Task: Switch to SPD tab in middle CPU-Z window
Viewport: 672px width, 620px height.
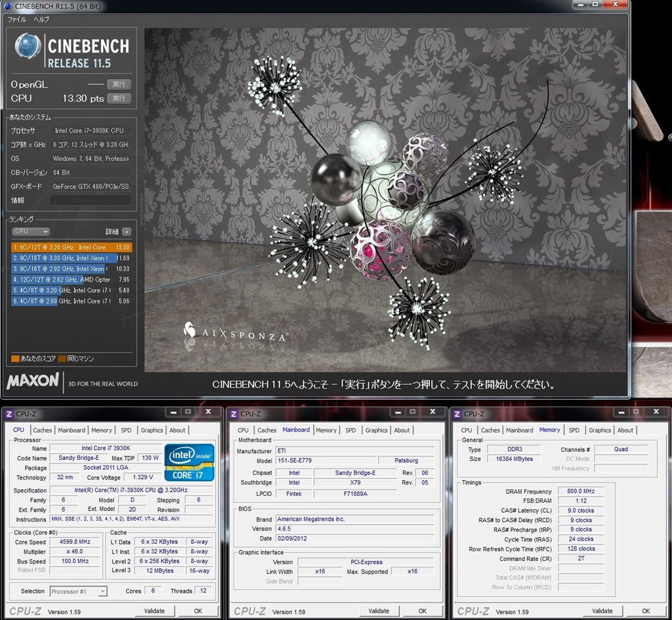Action: (350, 430)
